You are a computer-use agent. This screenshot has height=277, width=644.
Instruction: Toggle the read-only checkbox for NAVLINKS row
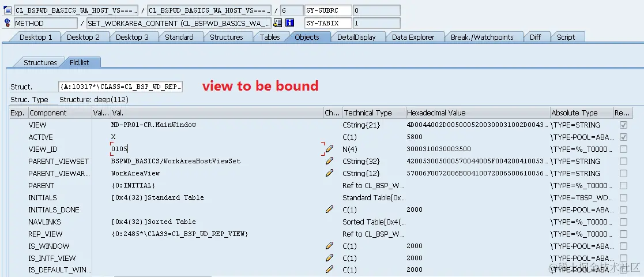pos(623,222)
